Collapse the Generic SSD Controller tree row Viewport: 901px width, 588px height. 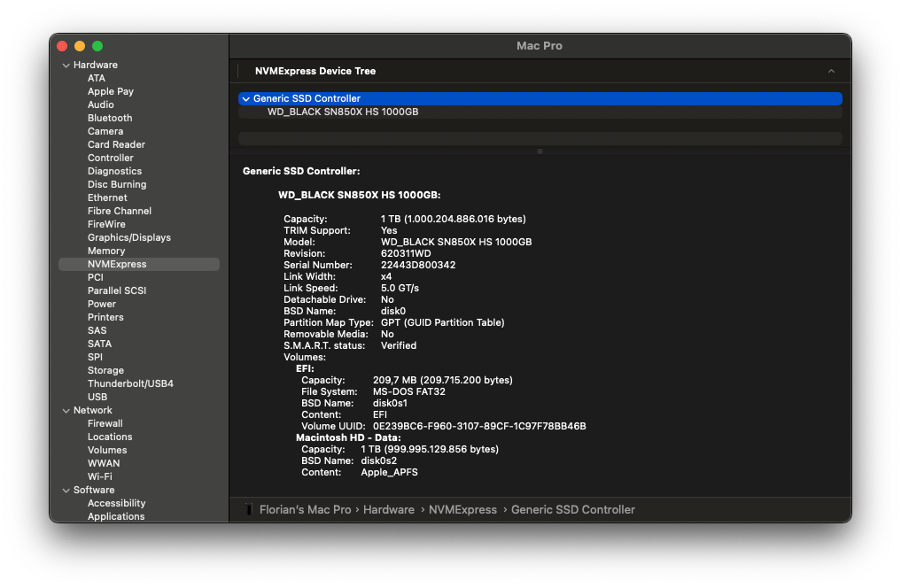pos(246,99)
